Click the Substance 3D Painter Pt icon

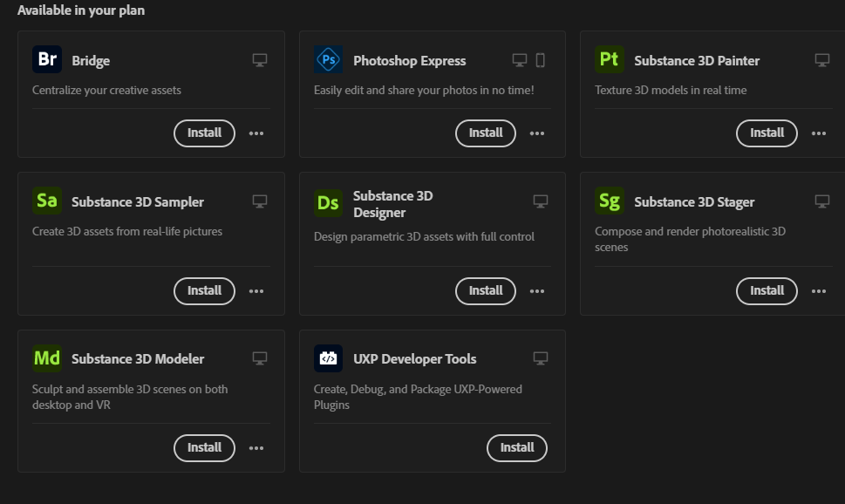(610, 59)
